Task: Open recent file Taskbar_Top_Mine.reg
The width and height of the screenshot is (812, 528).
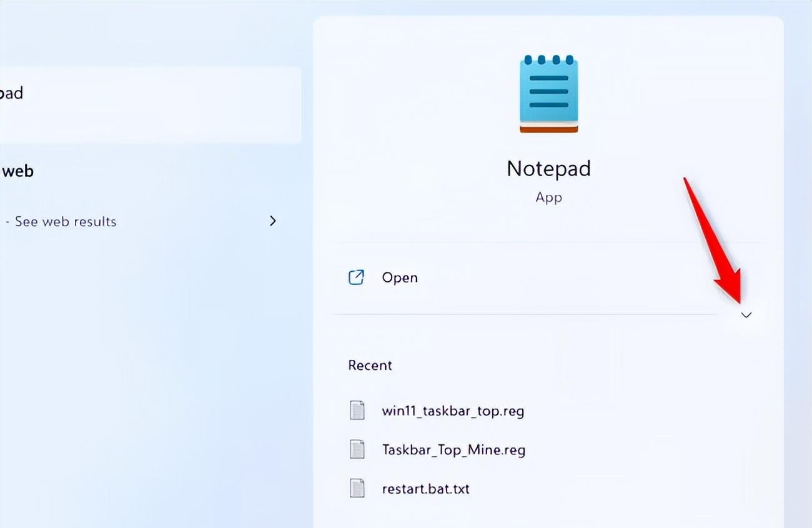Action: (x=453, y=450)
